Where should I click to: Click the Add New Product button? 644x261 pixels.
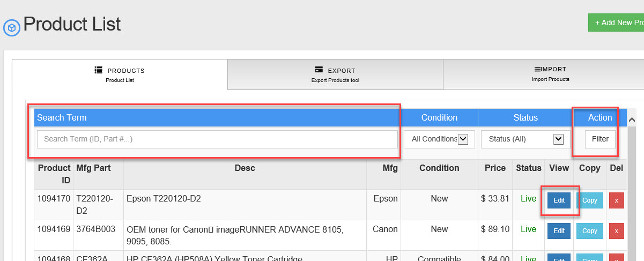pos(617,23)
